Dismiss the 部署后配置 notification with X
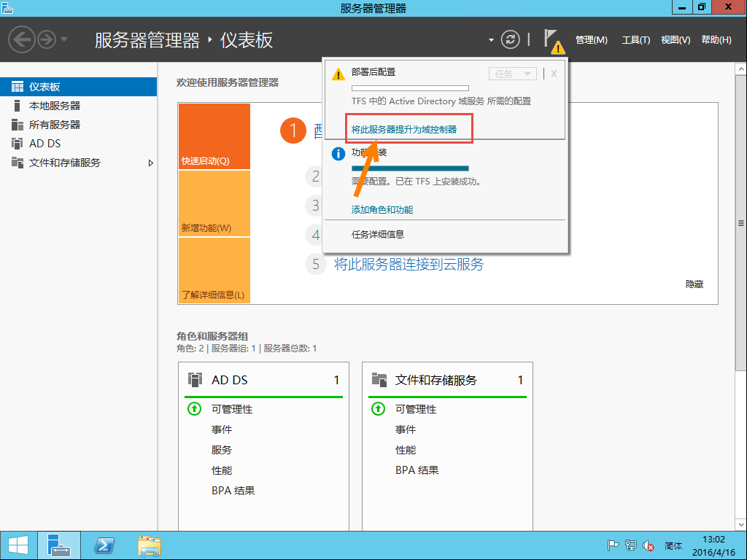This screenshot has width=747, height=560. (554, 74)
